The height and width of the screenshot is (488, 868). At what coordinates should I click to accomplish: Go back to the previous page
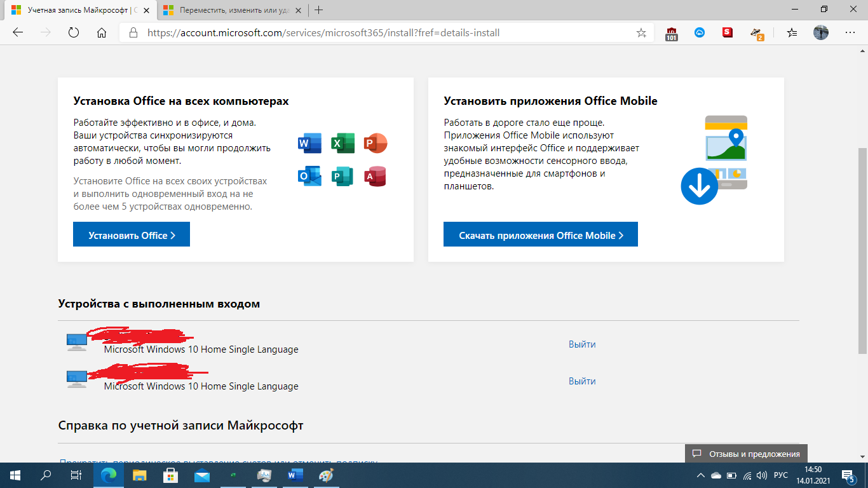pos(18,32)
